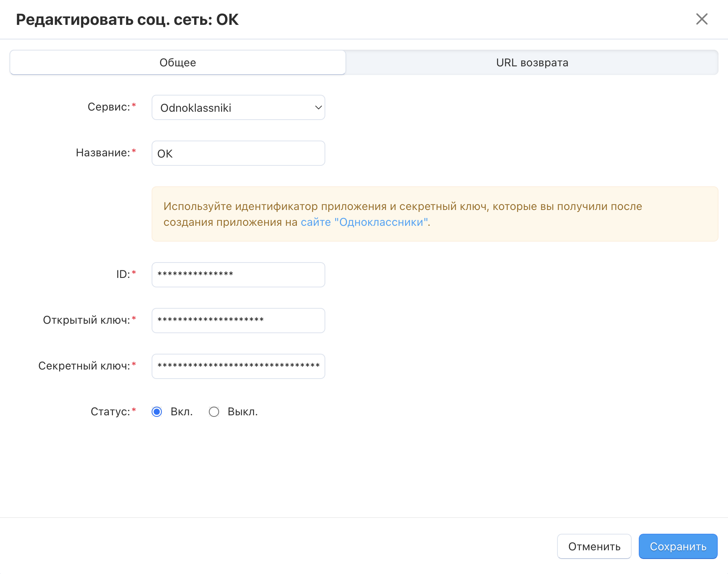Focus the ID input field
This screenshot has height=574, width=728.
(238, 275)
